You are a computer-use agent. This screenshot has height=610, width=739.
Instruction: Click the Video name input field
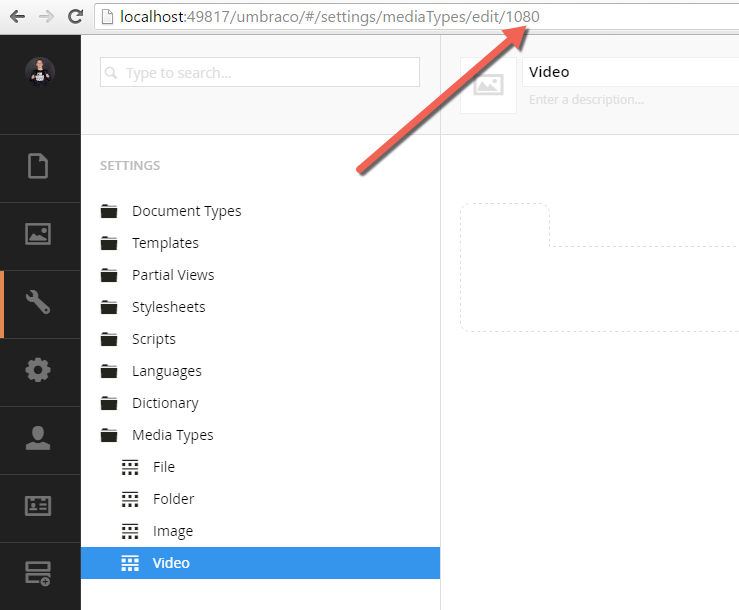point(630,72)
